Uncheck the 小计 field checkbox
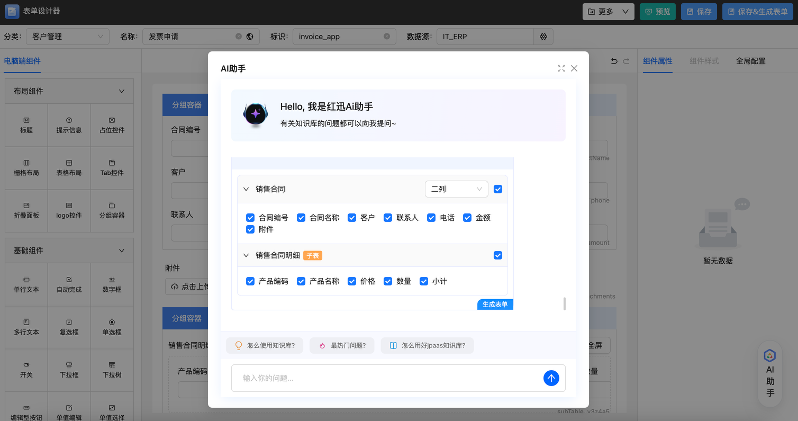Image resolution: width=798 pixels, height=421 pixels. coord(423,281)
